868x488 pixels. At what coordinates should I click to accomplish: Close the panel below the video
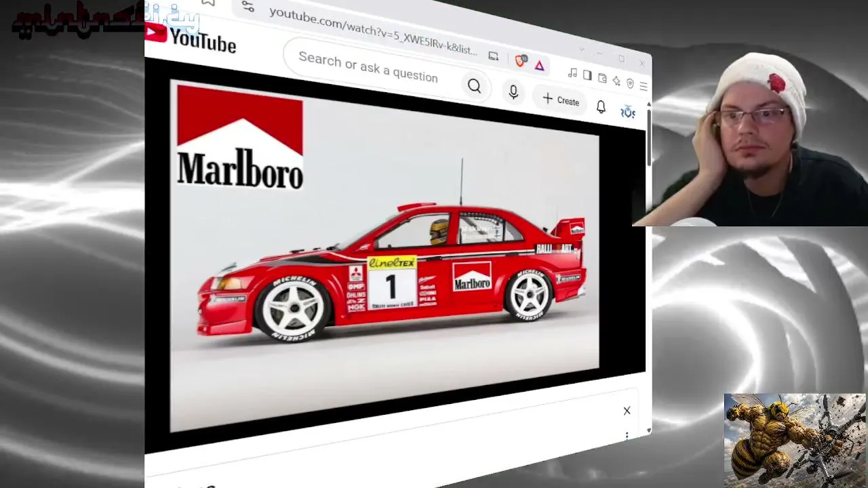pyautogui.click(x=627, y=411)
